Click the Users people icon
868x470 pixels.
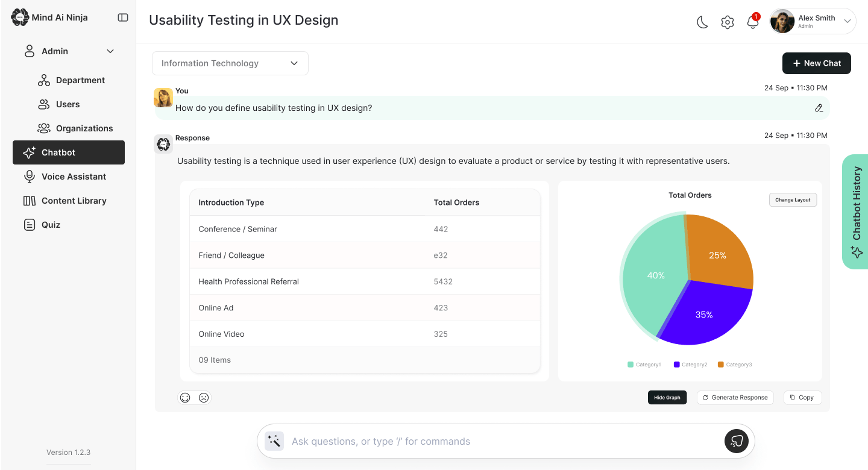click(x=44, y=104)
